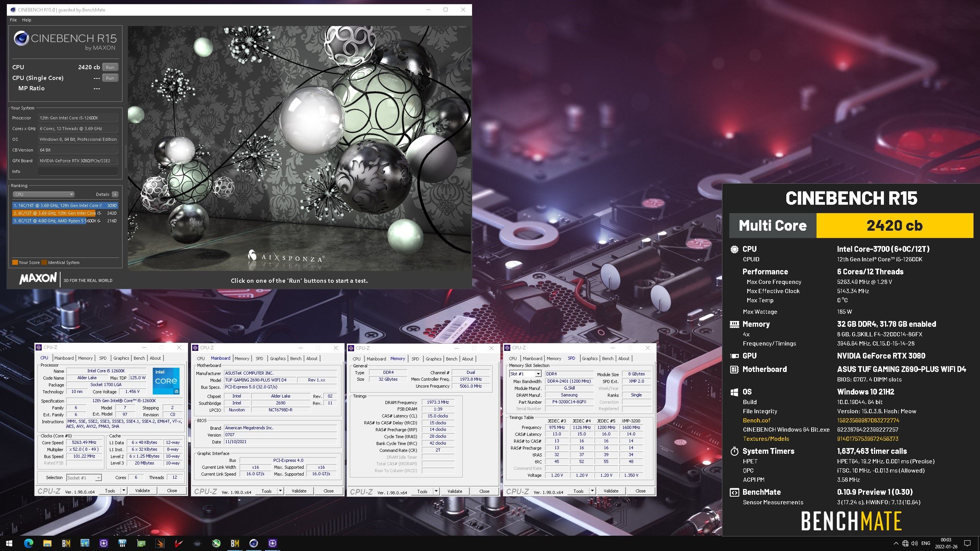Open Tools dropdown arrow in CPU-Z Memory window
Screen dimensions: 980x551
[436, 491]
